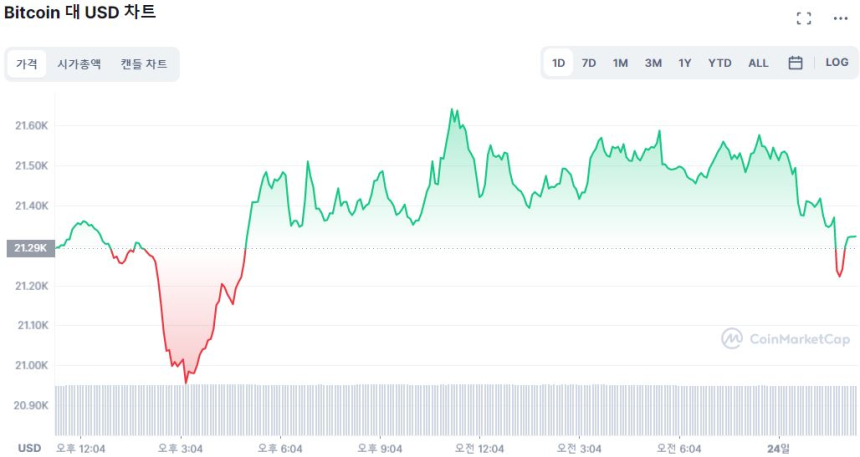Image resolution: width=860 pixels, height=457 pixels.
Task: Toggle the LOG scale button
Action: [x=837, y=63]
